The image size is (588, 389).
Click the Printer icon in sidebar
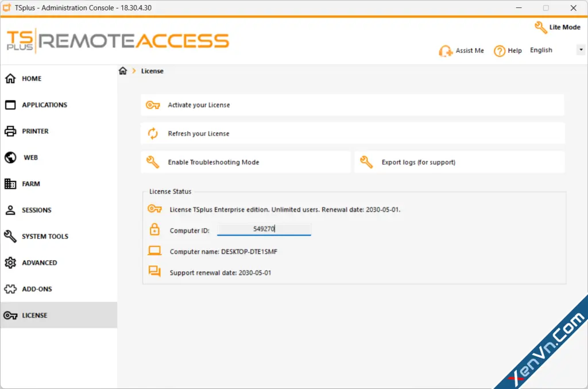(x=10, y=131)
